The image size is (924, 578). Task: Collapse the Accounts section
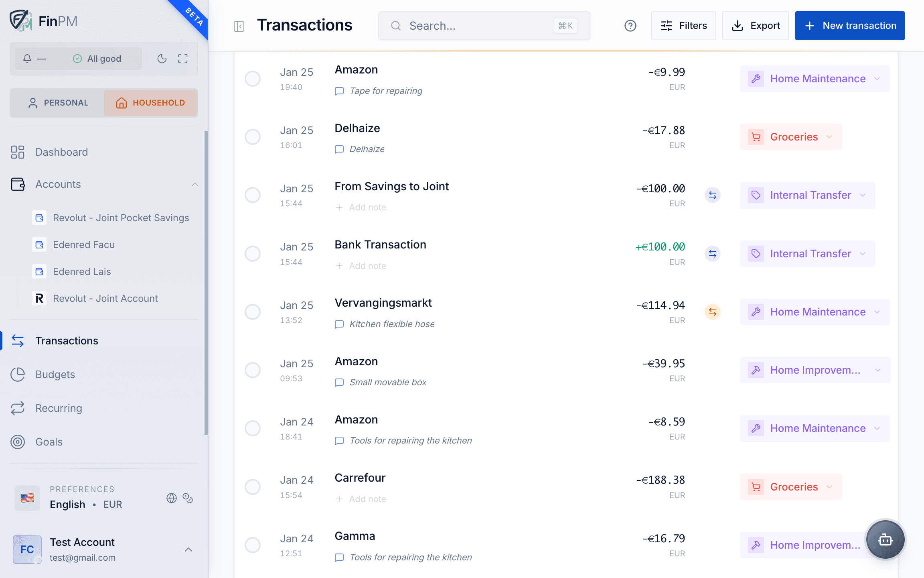[195, 184]
